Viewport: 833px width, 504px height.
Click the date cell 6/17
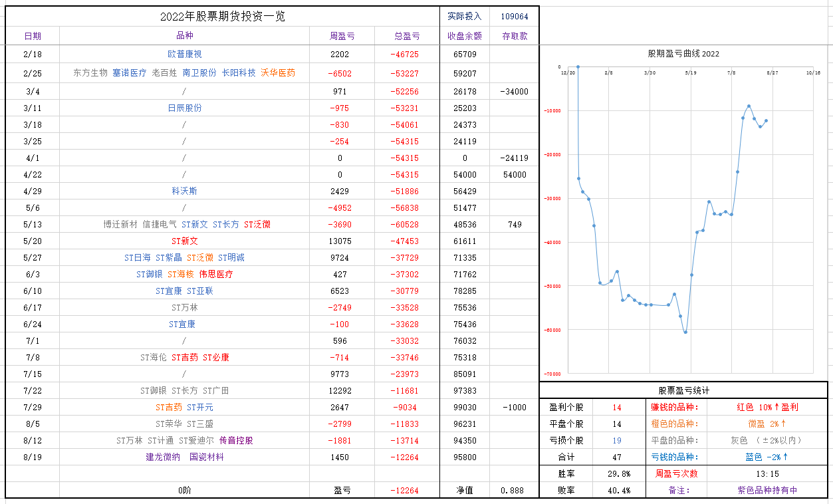[x=32, y=308]
